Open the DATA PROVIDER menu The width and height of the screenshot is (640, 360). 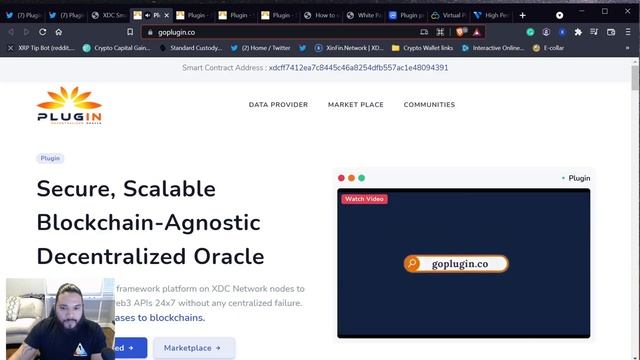pos(278,105)
